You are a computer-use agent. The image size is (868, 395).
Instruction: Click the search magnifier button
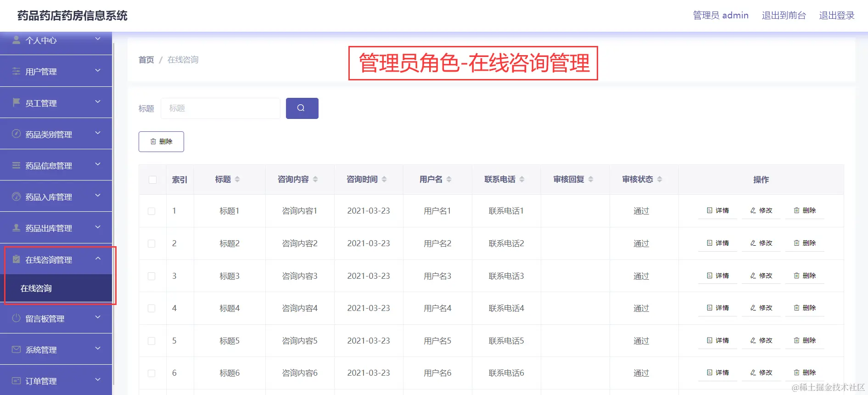pos(302,108)
